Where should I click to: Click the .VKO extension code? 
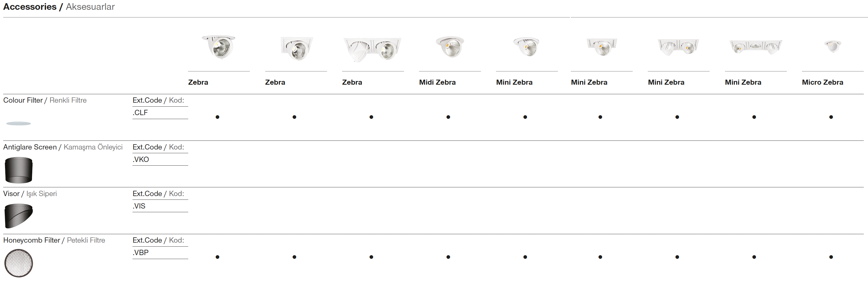pos(140,159)
